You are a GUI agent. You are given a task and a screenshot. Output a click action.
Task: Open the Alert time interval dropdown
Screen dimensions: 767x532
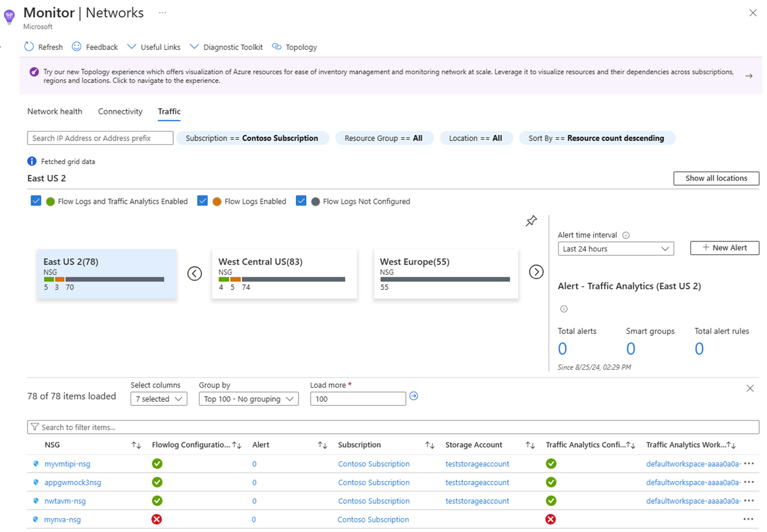tap(615, 248)
